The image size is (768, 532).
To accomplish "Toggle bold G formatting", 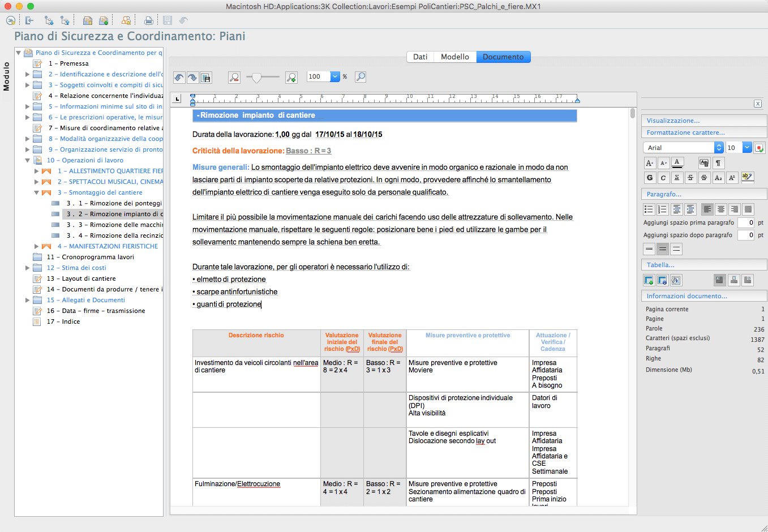I will click(x=650, y=177).
